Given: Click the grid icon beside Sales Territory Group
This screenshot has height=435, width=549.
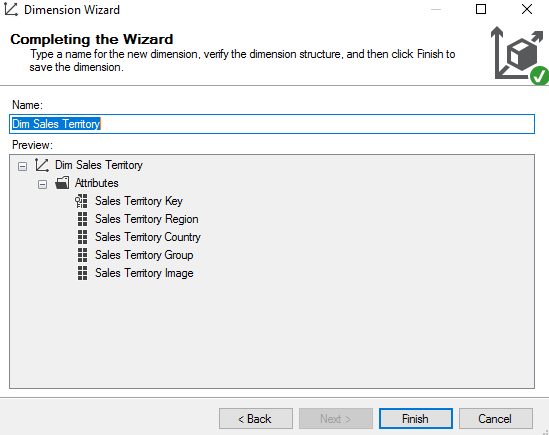Looking at the screenshot, I should 82,255.
